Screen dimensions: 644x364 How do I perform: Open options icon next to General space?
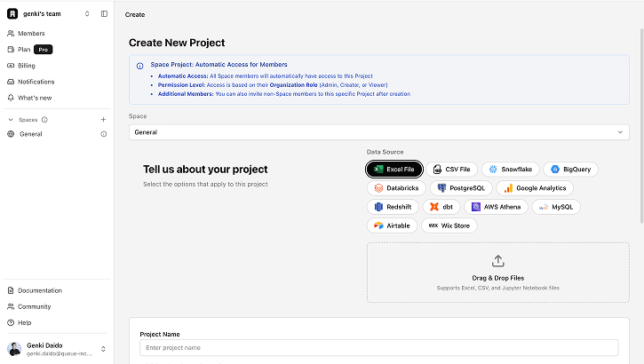103,134
